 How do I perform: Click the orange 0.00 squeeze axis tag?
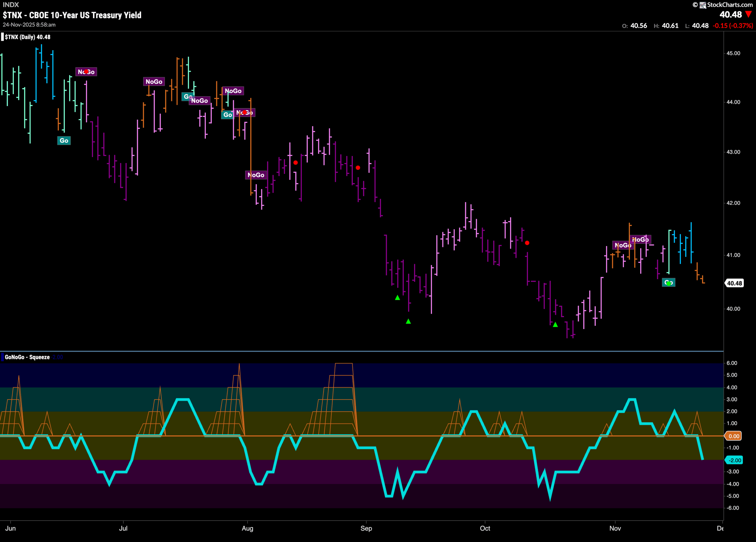[x=734, y=436]
